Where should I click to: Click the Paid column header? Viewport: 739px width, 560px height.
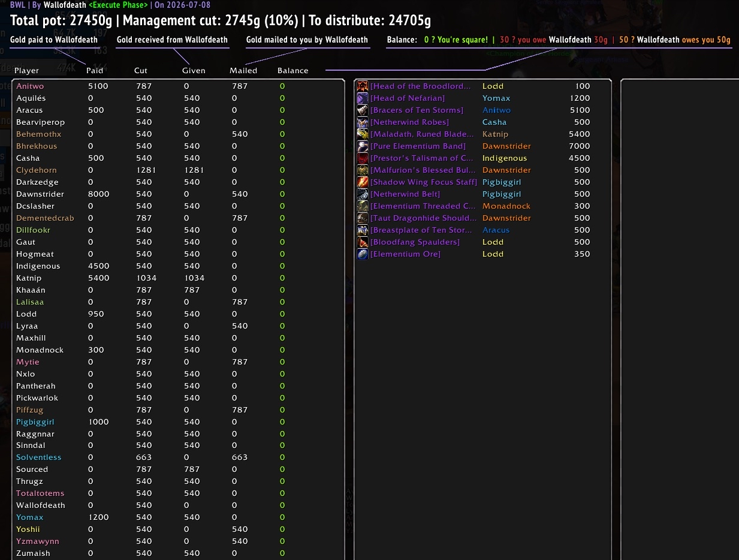click(x=95, y=71)
